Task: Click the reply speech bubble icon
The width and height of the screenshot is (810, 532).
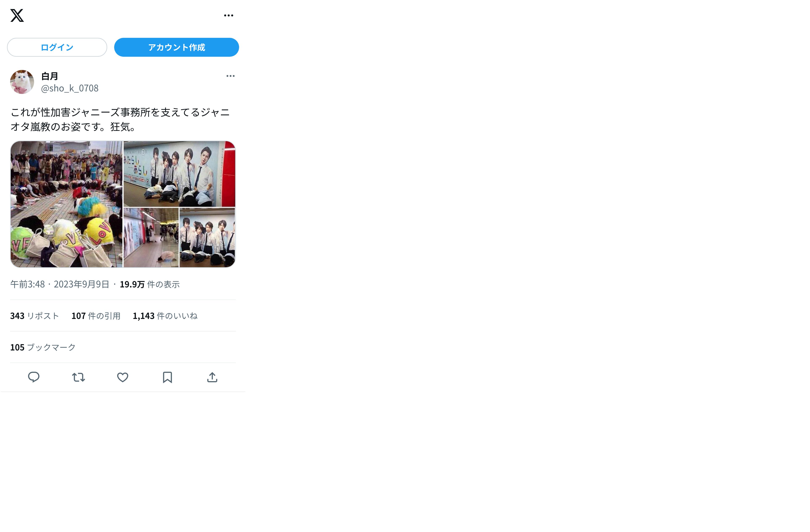Action: tap(34, 377)
